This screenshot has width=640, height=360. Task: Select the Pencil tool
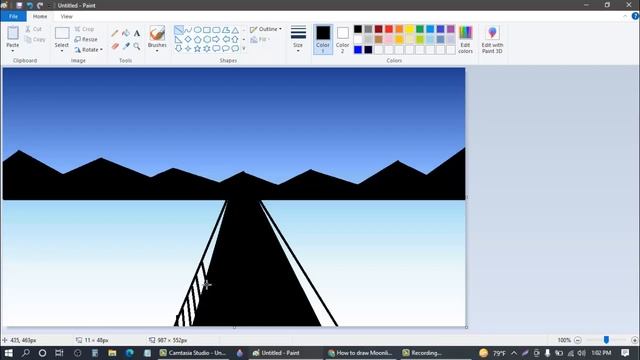[115, 33]
